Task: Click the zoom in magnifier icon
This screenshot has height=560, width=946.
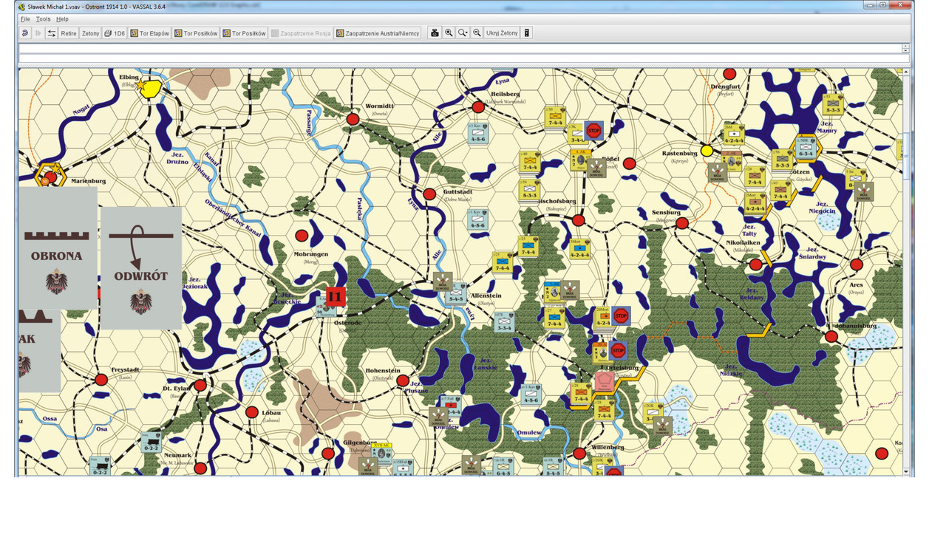Action: tap(449, 33)
